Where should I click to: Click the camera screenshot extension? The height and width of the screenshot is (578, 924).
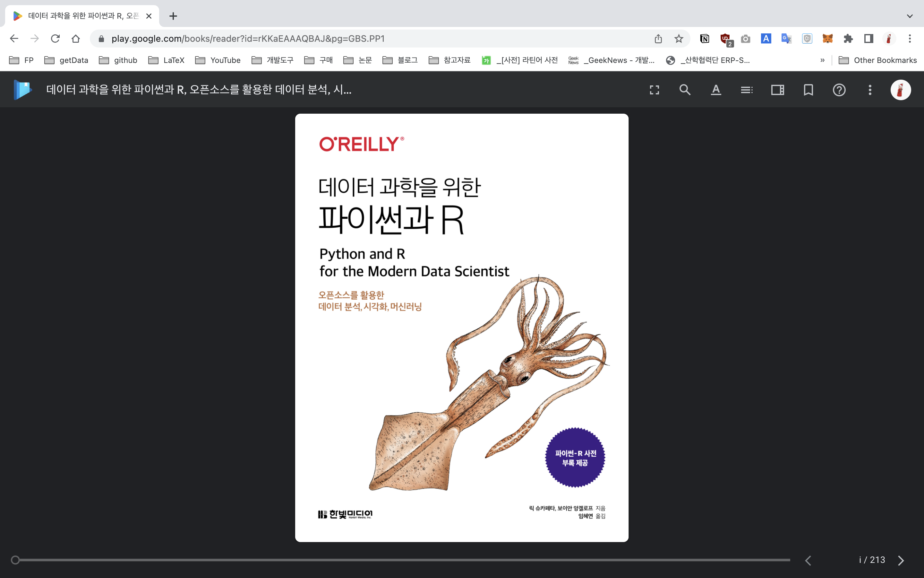tap(745, 39)
